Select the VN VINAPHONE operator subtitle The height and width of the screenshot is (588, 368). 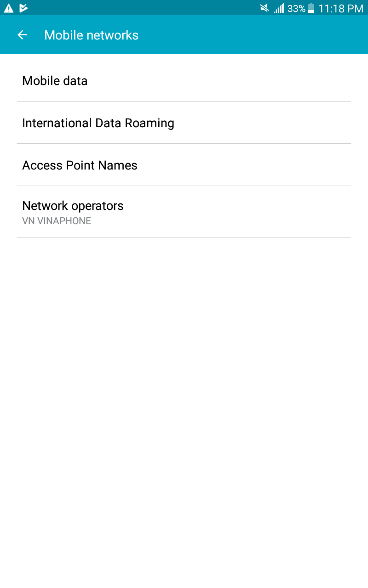coord(57,221)
